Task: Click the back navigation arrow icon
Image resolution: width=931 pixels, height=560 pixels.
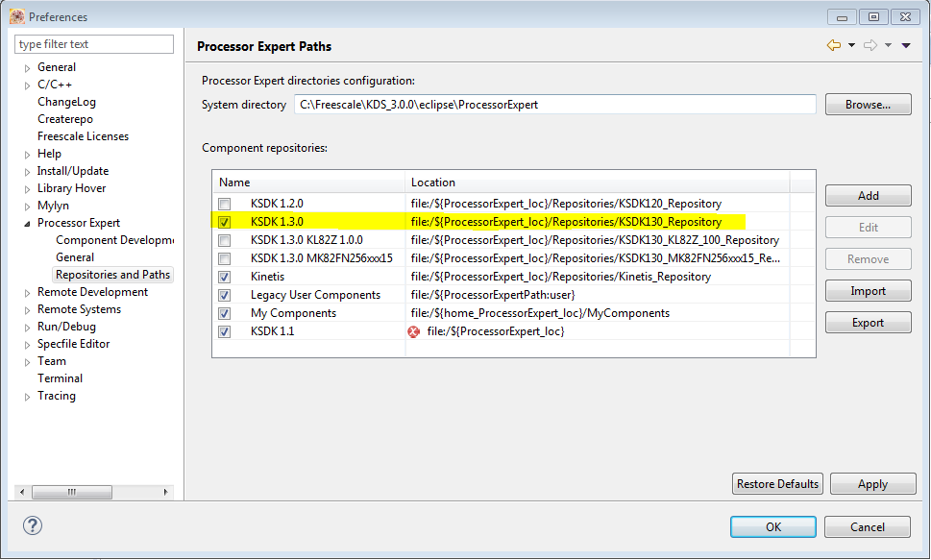Action: coord(833,46)
